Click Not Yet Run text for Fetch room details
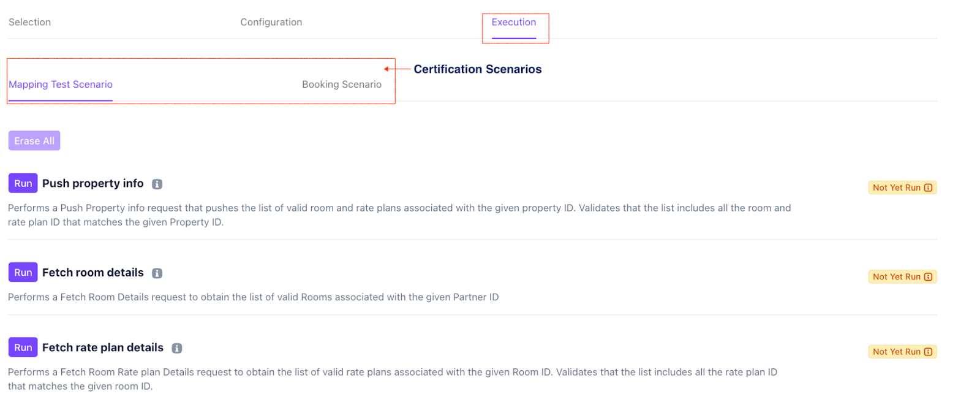Image resolution: width=980 pixels, height=399 pixels. [x=896, y=277]
